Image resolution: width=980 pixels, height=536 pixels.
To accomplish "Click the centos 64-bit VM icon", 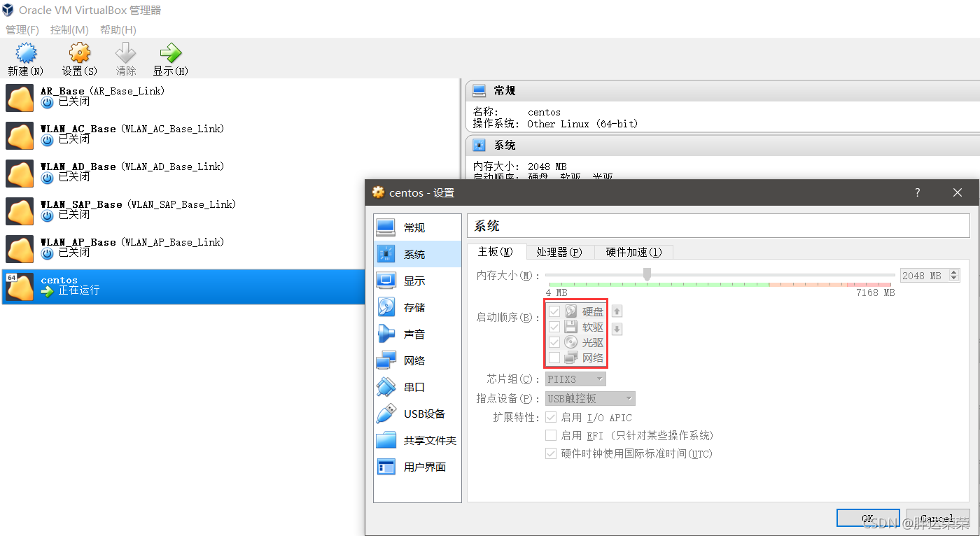I will tap(20, 287).
